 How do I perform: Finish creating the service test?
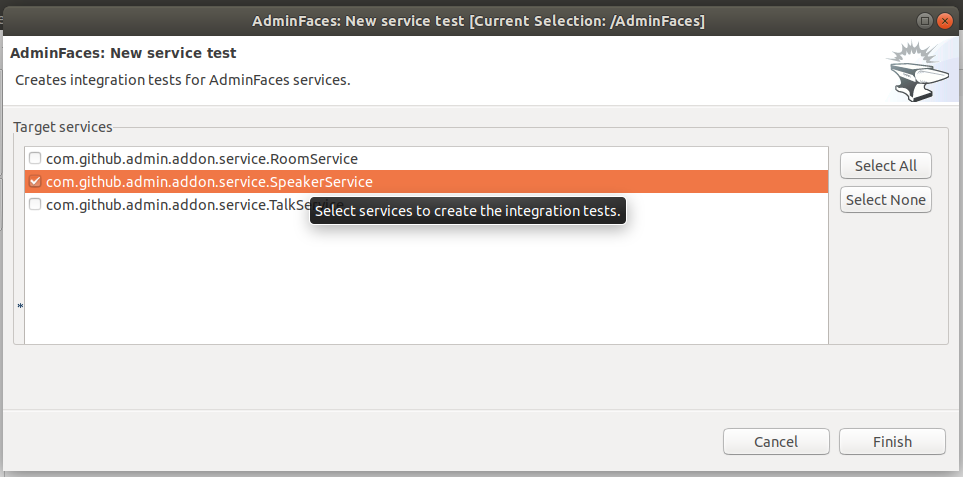892,441
